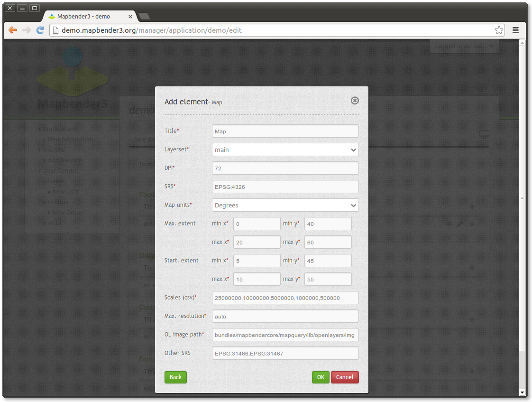
Task: Click Max. extent max x field
Action: point(257,242)
